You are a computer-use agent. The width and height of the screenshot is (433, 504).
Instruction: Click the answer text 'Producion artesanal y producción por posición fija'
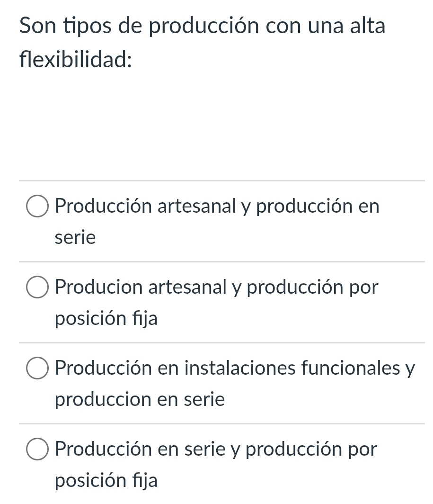click(216, 287)
